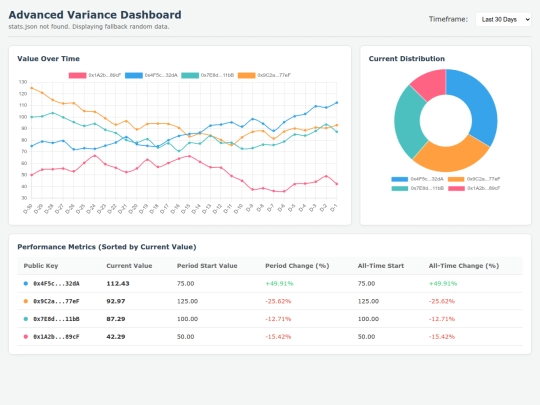Click the pink segment of the donut chart
This screenshot has width=540, height=405.
(x=432, y=84)
